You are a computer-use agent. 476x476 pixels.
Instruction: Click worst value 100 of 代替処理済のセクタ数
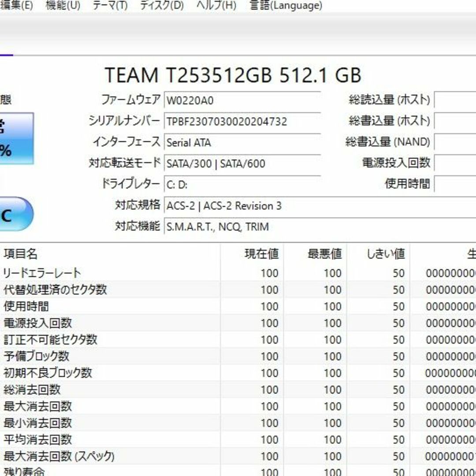click(333, 290)
